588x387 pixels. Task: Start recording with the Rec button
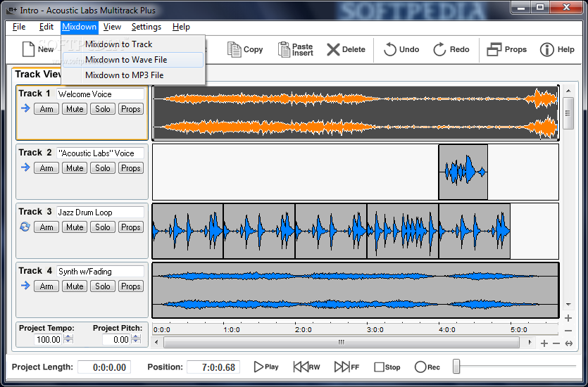coord(427,367)
